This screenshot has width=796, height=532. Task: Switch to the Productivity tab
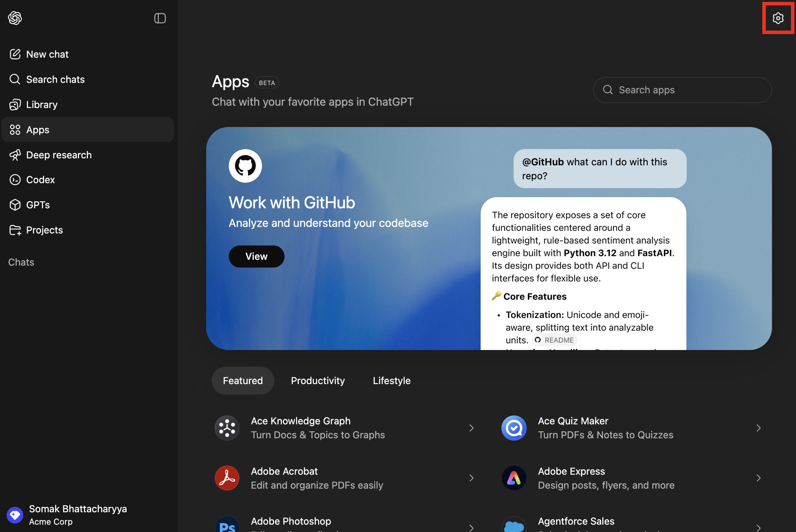[x=318, y=381]
